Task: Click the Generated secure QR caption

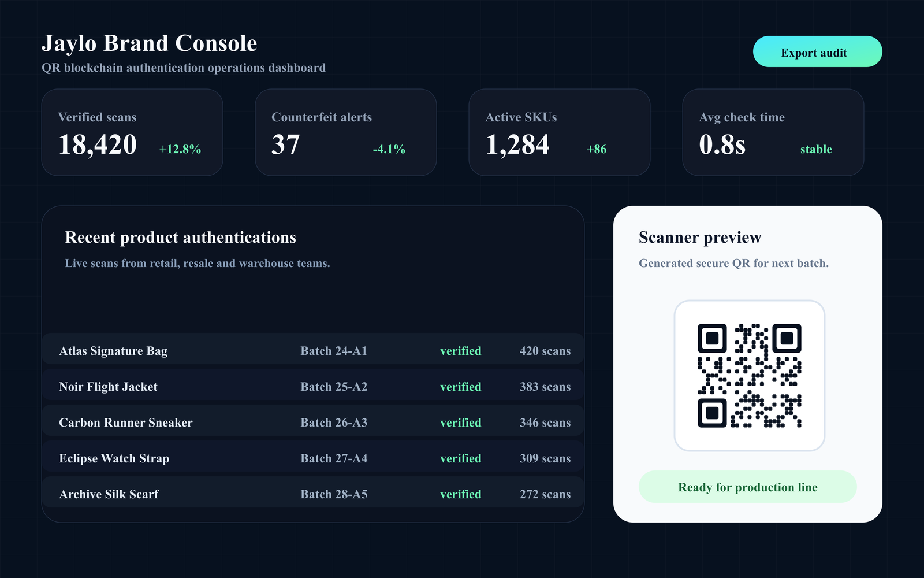Action: tap(733, 263)
